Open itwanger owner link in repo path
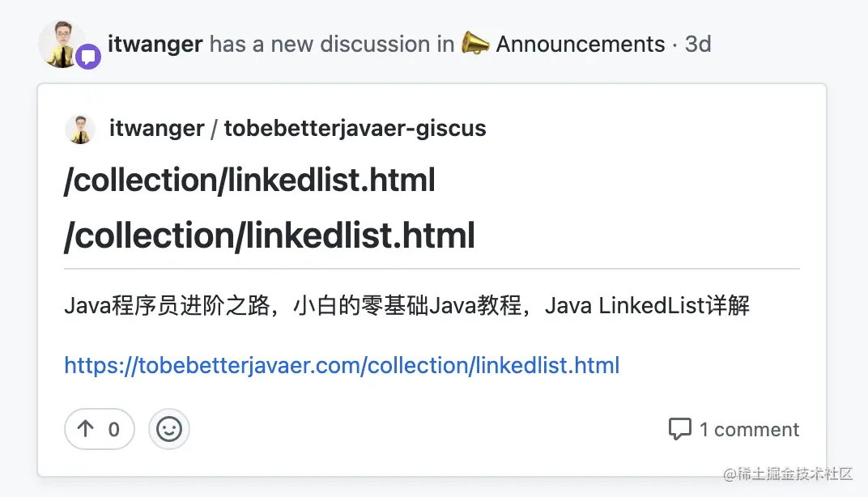 pyautogui.click(x=156, y=129)
